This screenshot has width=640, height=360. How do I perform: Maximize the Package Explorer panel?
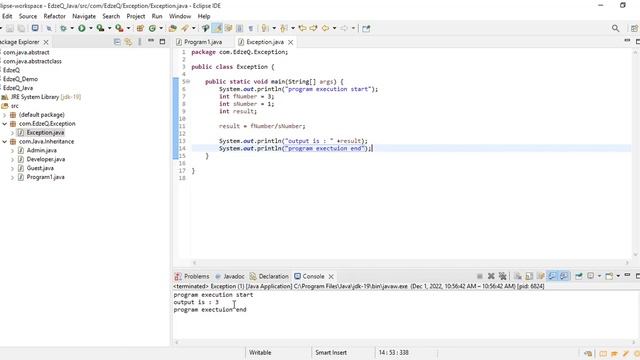162,42
